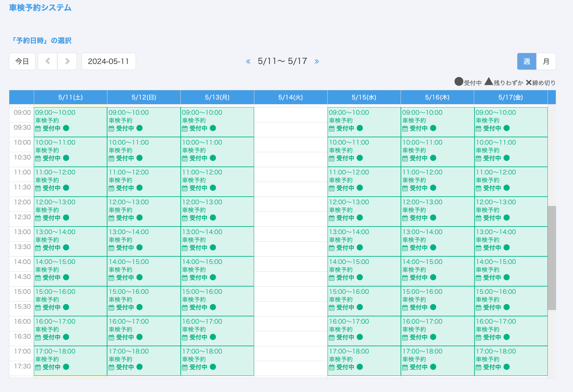
Task: Click the calendar vertical scrollbar thumb
Action: pos(551,258)
